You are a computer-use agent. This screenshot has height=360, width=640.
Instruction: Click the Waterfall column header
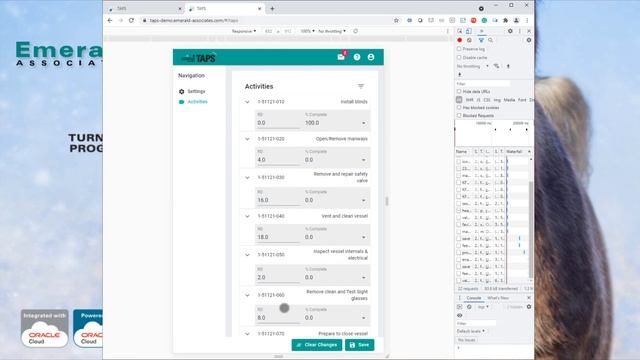tap(517, 151)
